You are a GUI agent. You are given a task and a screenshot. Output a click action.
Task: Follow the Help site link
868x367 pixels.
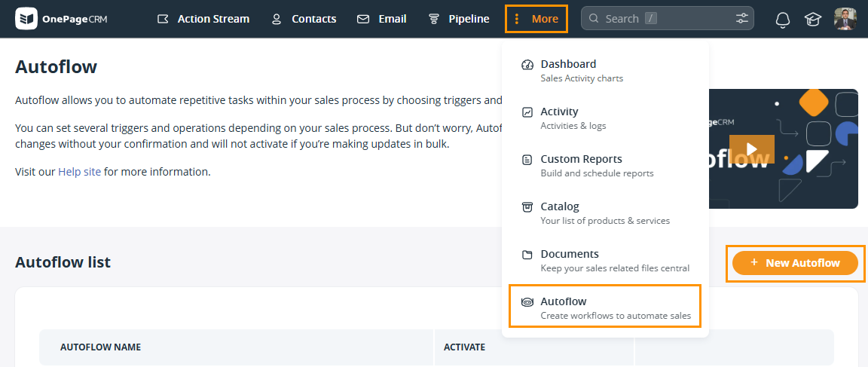point(80,172)
